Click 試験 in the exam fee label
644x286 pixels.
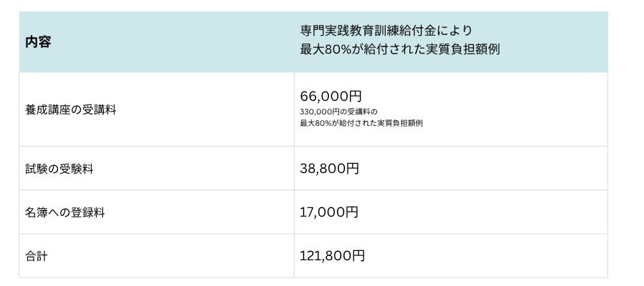(33, 169)
